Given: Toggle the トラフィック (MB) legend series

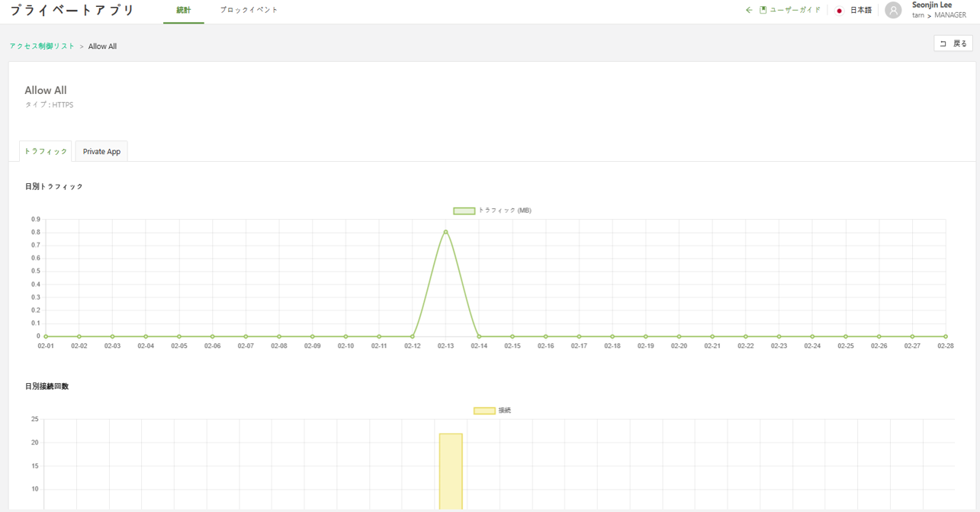Looking at the screenshot, I should 464,211.
